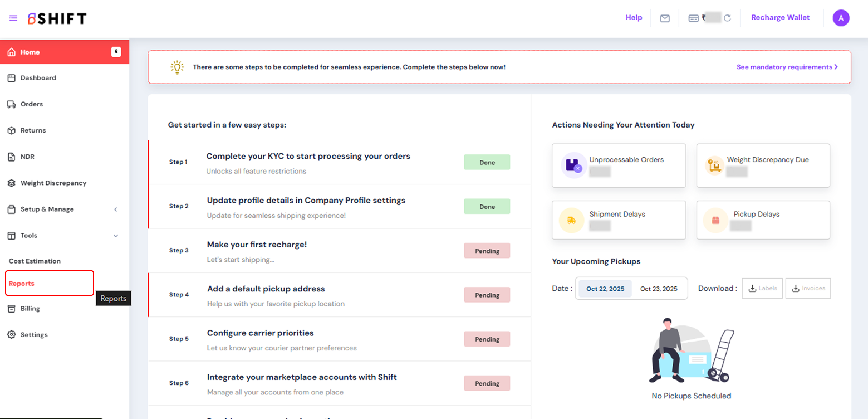Image resolution: width=868 pixels, height=419 pixels.
Task: Click the wallet balance refresh icon
Action: coord(727,18)
